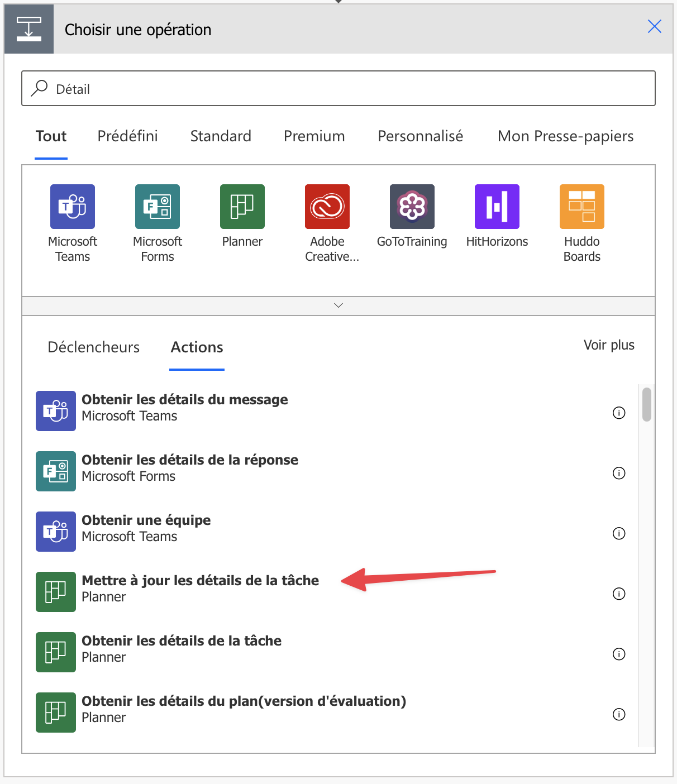
Task: Open the Premium tab
Action: pyautogui.click(x=314, y=136)
